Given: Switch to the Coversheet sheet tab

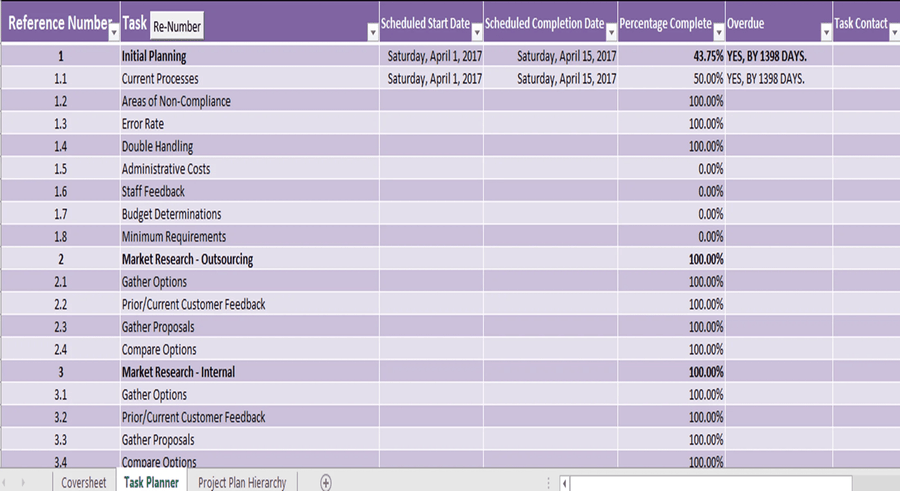Looking at the screenshot, I should coord(83,482).
